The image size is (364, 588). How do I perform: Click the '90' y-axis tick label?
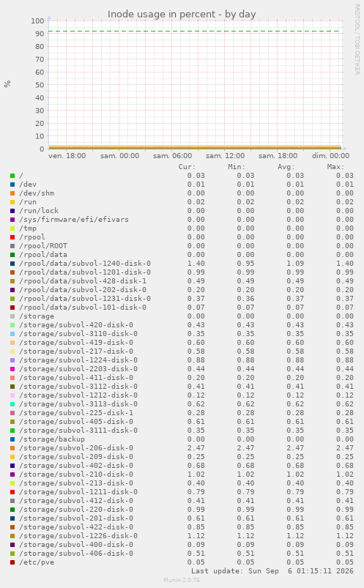(x=40, y=34)
